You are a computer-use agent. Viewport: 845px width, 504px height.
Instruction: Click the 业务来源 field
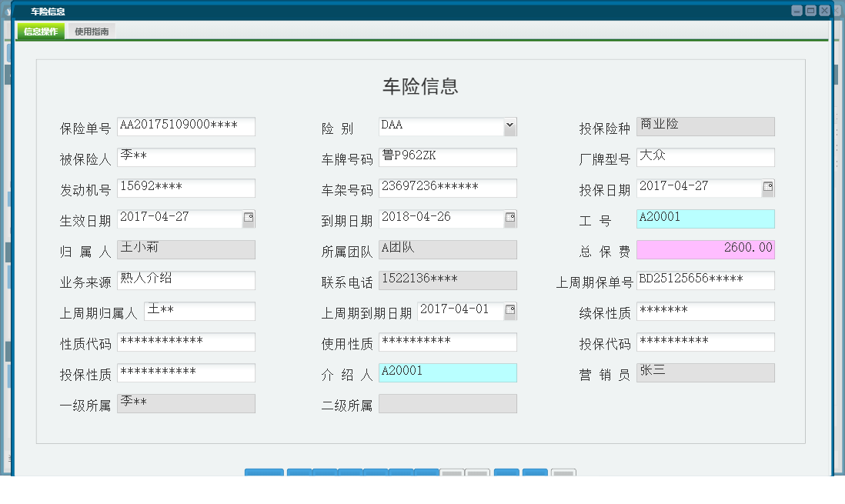(186, 280)
